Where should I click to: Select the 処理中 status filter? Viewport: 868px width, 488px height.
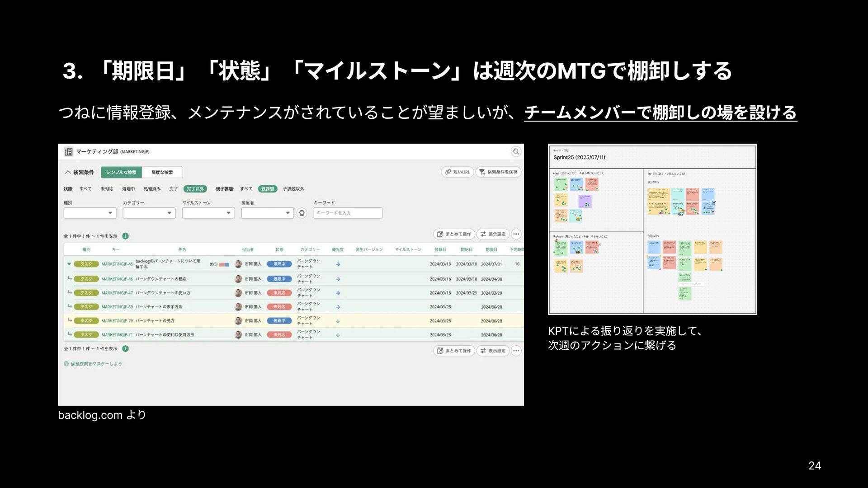coord(128,189)
